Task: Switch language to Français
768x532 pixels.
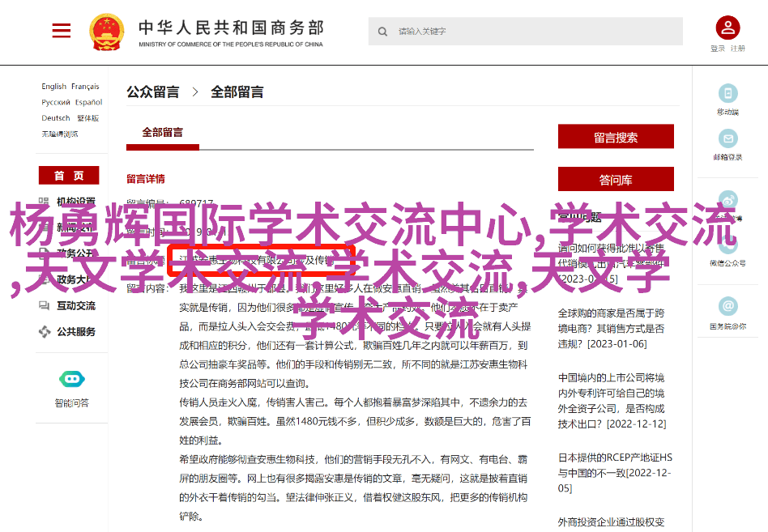Action: pos(85,87)
